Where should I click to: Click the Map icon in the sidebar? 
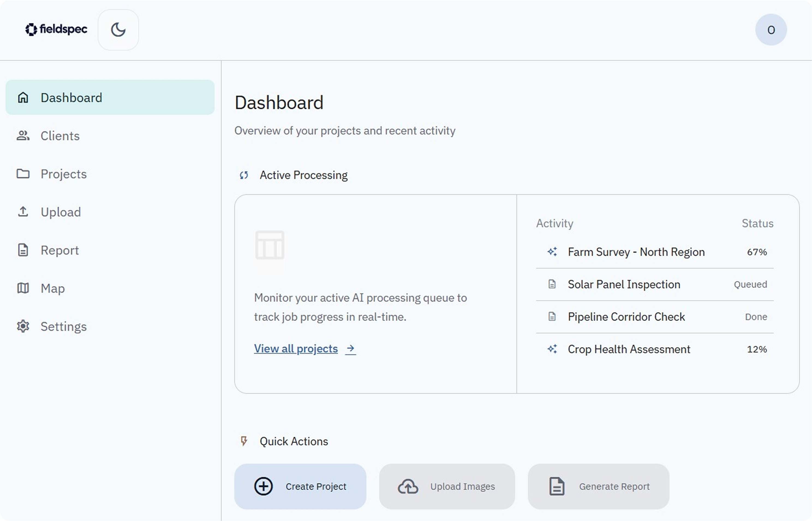tap(23, 288)
